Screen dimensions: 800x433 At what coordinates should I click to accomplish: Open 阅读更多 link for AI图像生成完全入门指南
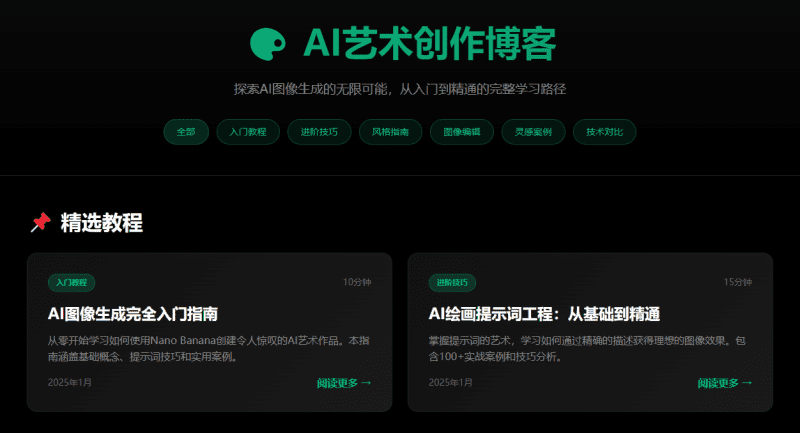(344, 383)
